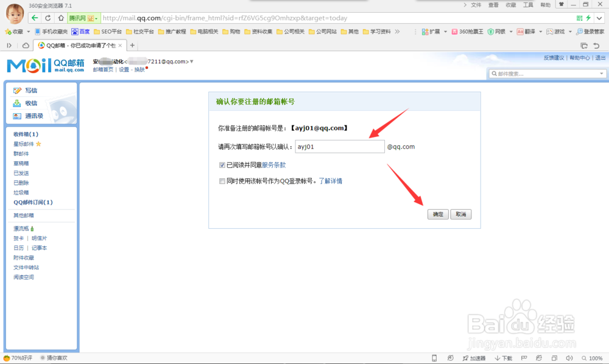The height and width of the screenshot is (364, 609).
Task: Open the 收信 receive mail icon
Action: tap(17, 103)
